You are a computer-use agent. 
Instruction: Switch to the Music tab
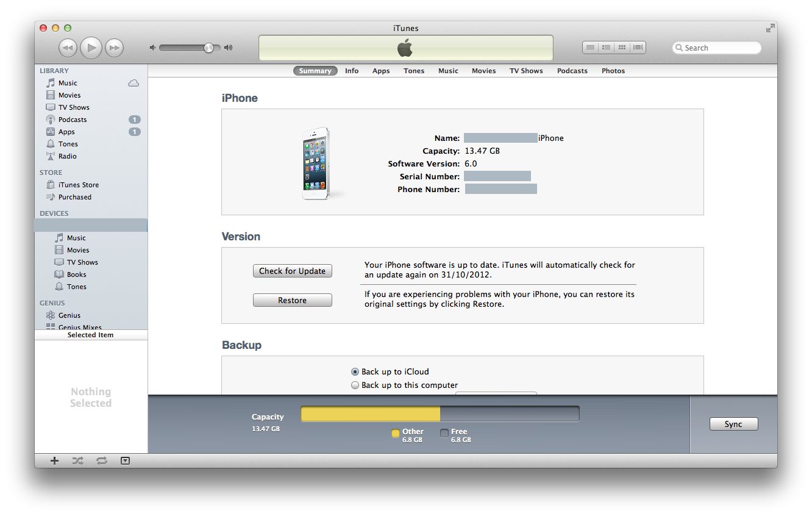point(448,71)
